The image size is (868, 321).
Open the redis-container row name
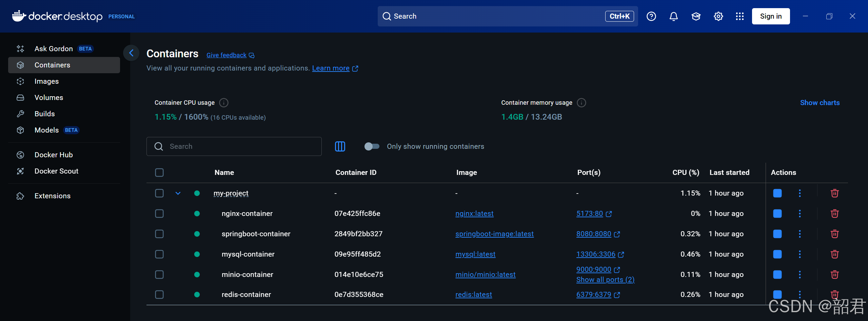click(x=246, y=295)
